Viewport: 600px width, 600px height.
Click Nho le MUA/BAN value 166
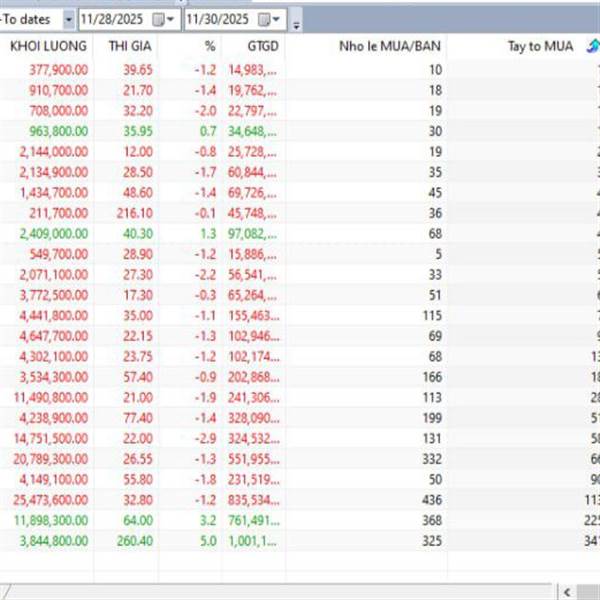pos(432,377)
